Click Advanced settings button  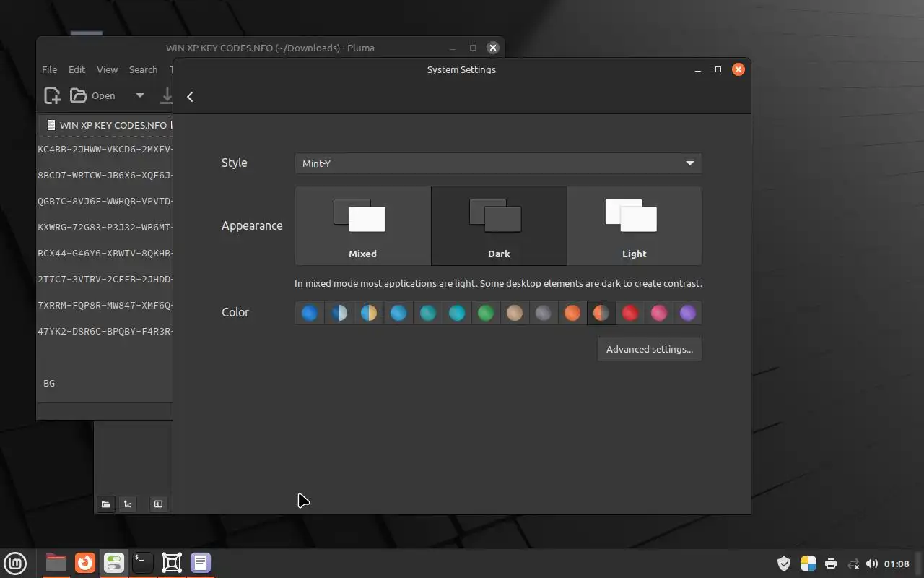(x=650, y=349)
